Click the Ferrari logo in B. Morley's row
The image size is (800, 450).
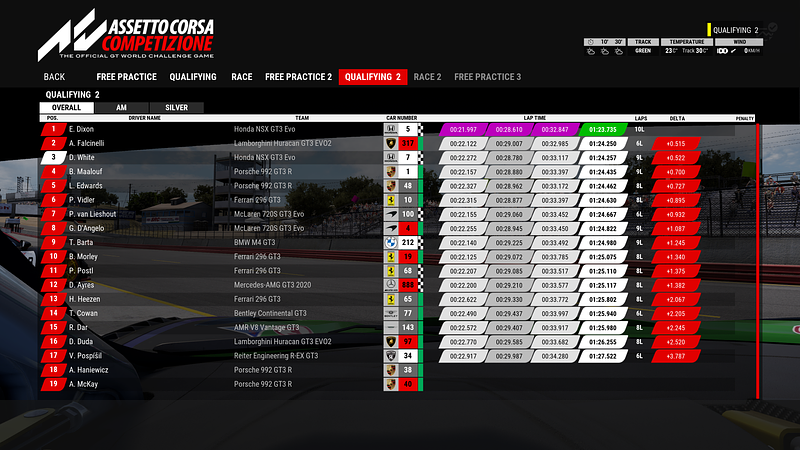pos(391,257)
